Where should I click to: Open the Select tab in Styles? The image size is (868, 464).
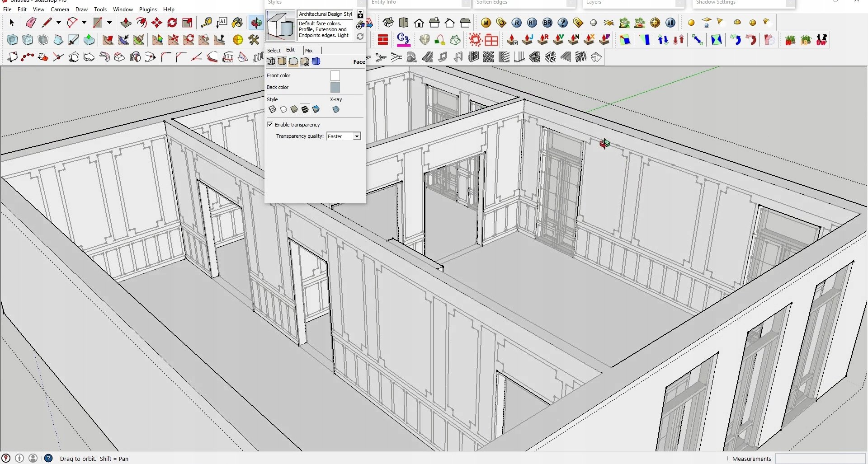coord(274,51)
